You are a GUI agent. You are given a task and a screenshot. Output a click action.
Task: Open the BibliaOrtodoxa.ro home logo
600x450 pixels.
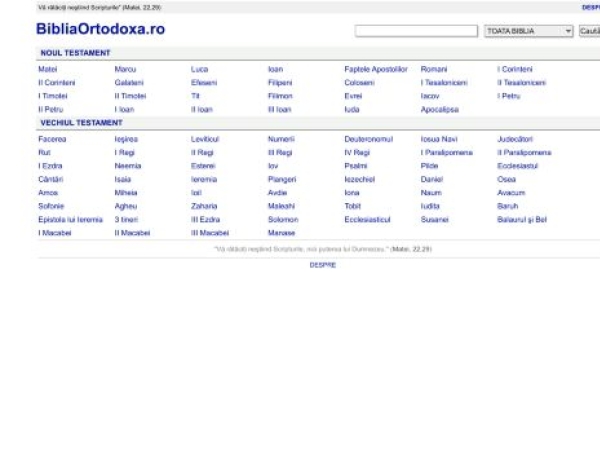[100, 29]
